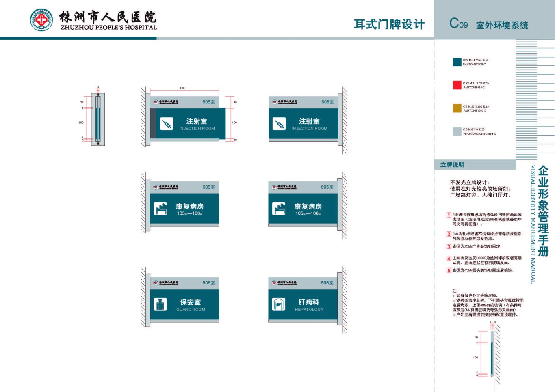Click the bed icon on the right-wall 康复病房 sign
The height and width of the screenshot is (392, 555).
279,209
